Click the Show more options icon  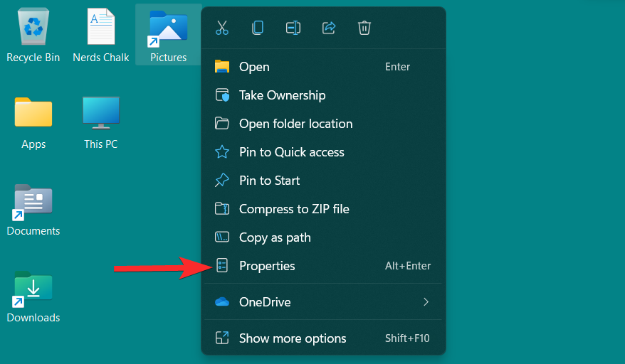tap(222, 338)
